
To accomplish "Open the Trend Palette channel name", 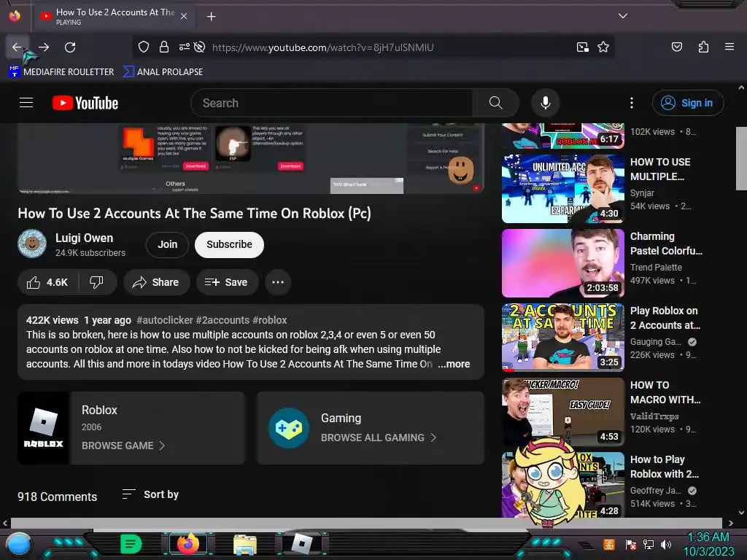I will pos(656,267).
